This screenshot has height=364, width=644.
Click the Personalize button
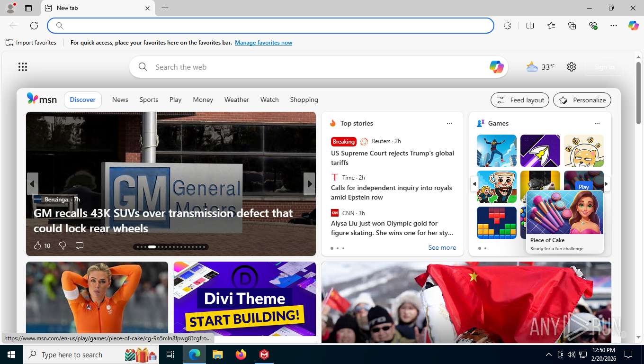tap(582, 100)
